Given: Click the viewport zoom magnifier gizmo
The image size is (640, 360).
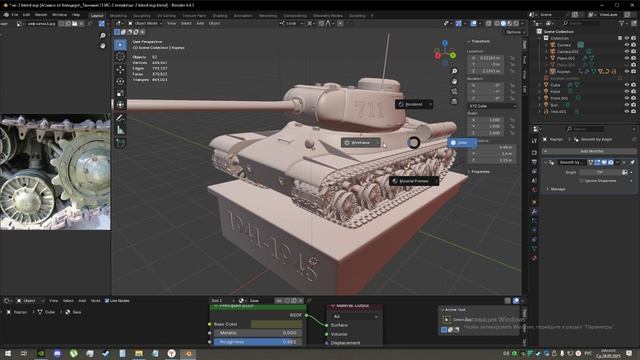Looking at the screenshot, I should [454, 71].
